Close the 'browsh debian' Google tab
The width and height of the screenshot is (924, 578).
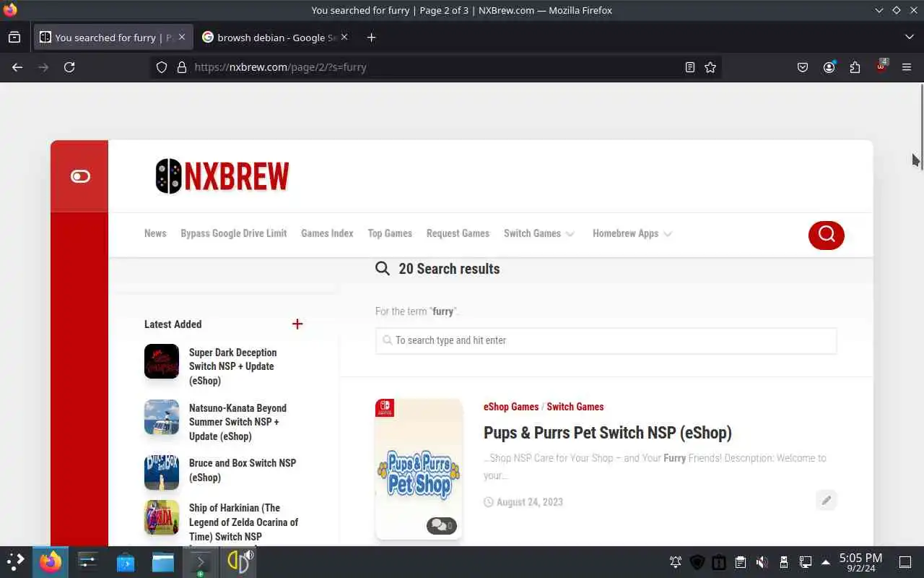pos(344,37)
